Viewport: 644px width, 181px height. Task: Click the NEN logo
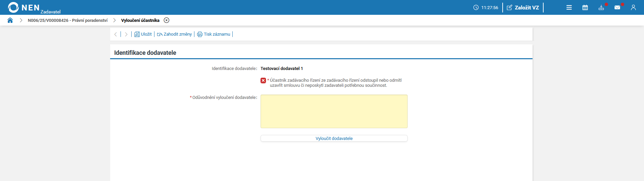pos(24,7)
